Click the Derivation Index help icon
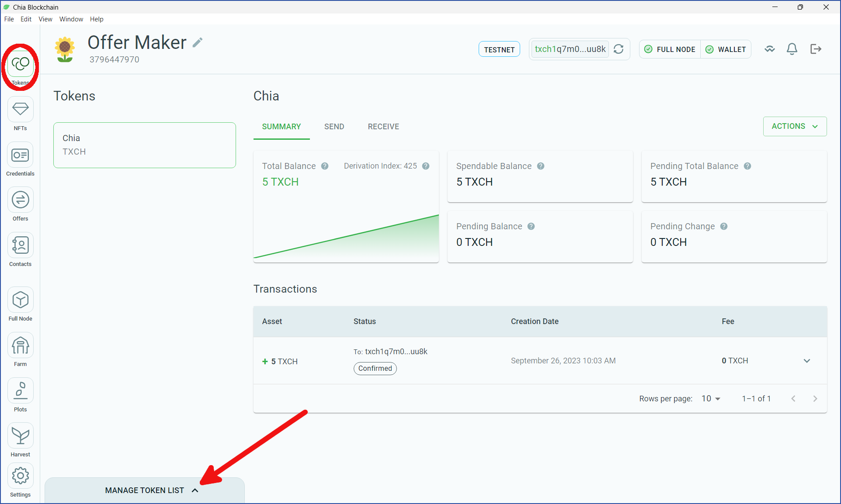This screenshot has width=841, height=504. (x=426, y=166)
